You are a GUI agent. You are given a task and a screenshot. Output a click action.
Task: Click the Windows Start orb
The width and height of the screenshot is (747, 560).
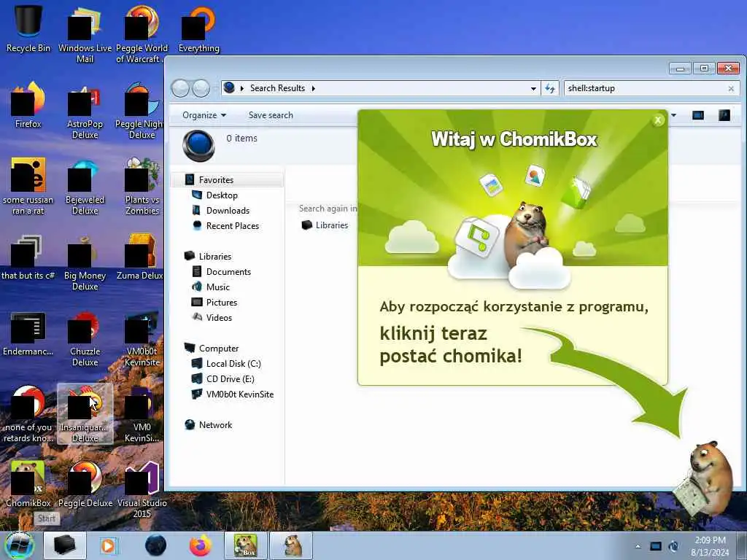click(20, 545)
